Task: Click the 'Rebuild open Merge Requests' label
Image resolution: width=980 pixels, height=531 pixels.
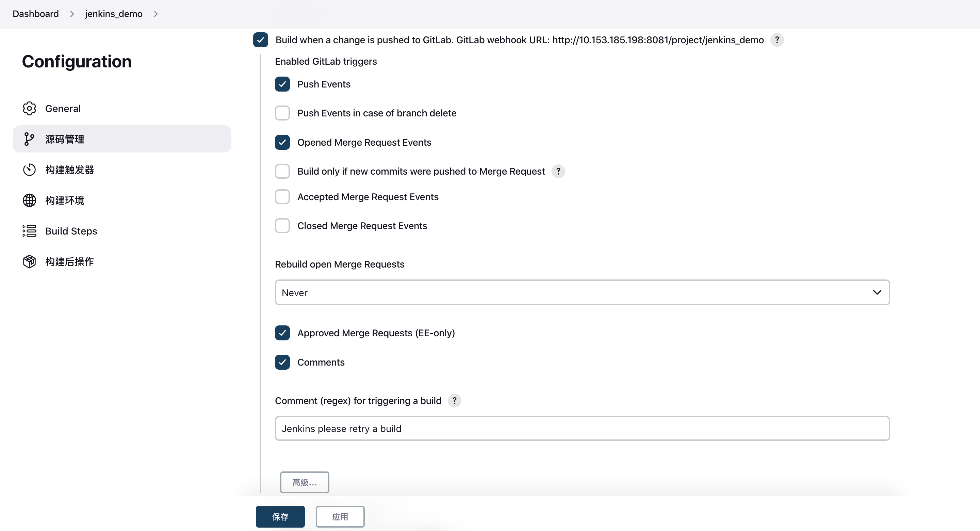Action: 339,264
